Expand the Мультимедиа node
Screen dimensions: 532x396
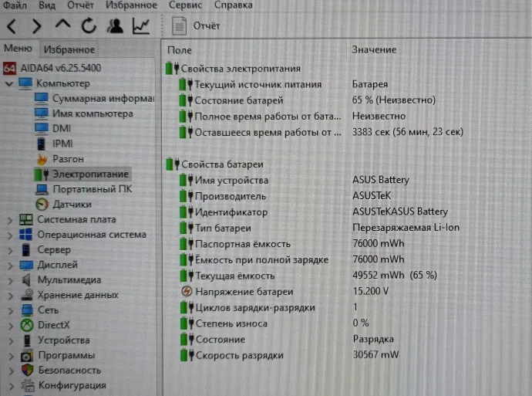tap(10, 281)
